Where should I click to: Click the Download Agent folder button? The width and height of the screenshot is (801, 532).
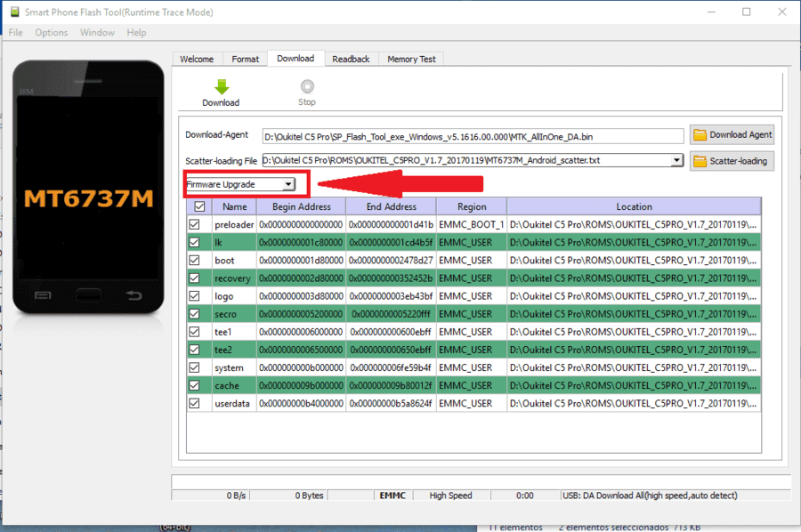click(x=732, y=135)
